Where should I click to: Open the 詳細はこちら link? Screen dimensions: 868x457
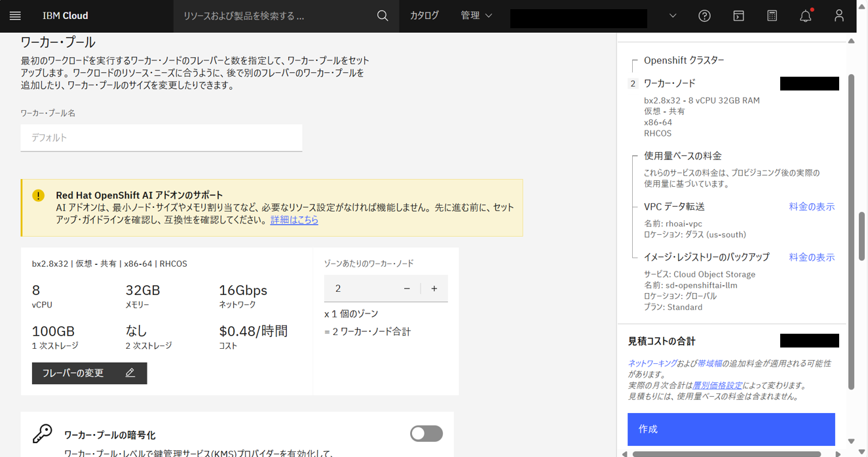[x=294, y=220]
